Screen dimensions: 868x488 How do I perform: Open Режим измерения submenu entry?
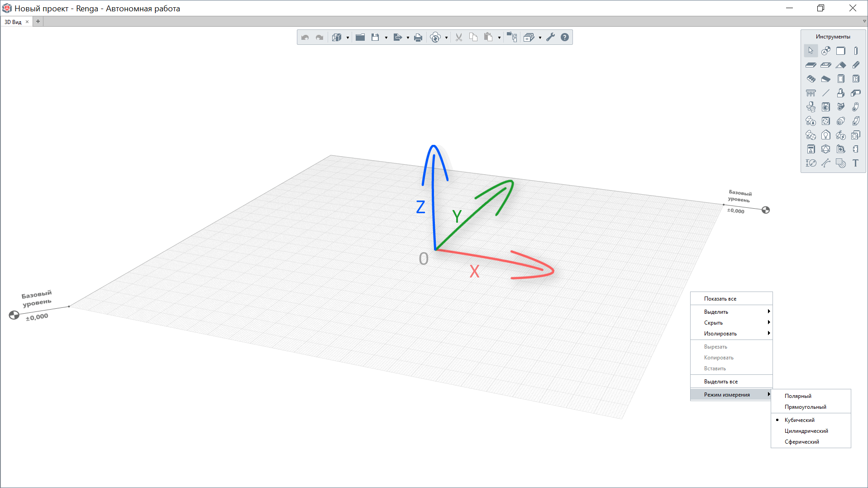point(731,394)
